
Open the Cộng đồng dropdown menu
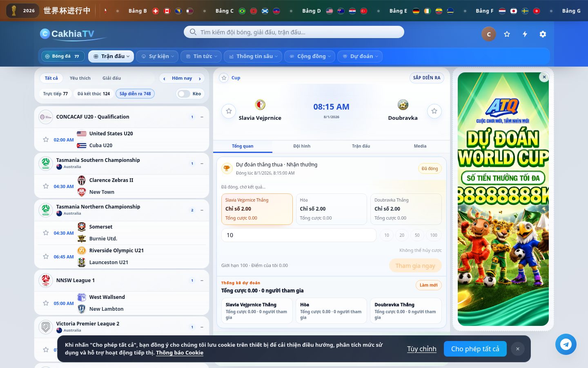[x=310, y=56]
